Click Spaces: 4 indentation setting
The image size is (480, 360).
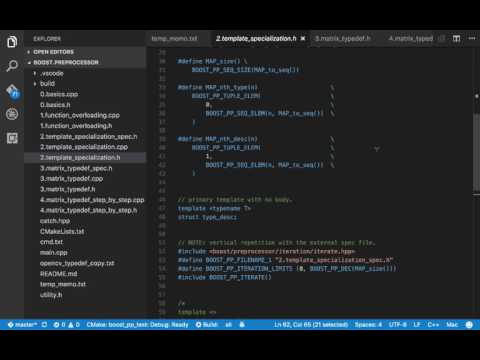click(368, 324)
